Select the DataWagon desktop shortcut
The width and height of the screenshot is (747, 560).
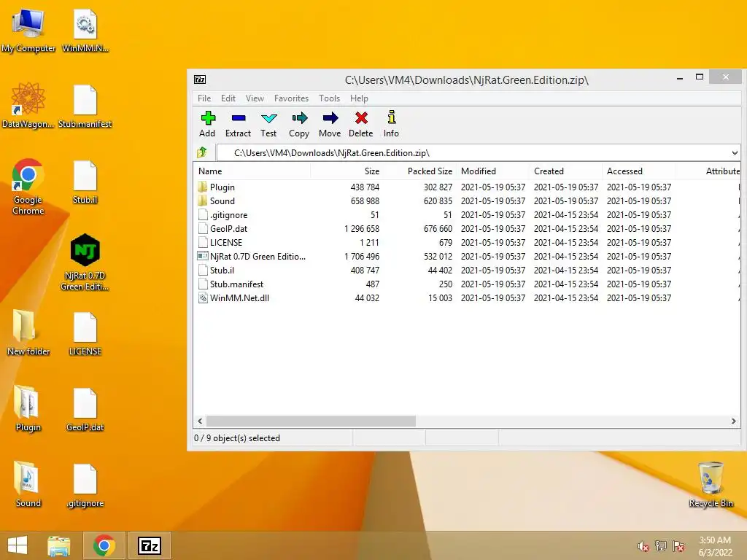(28, 106)
